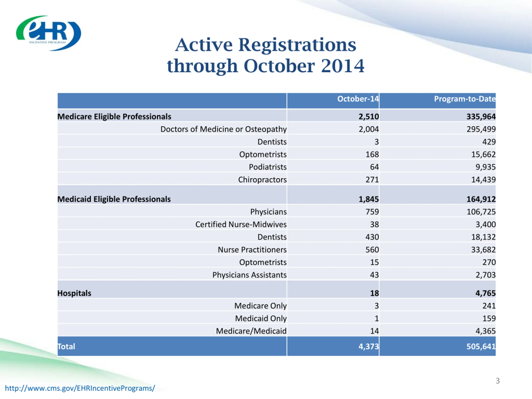
Task: Click the value 335,964 in Program-to-Date
Action: (x=481, y=117)
